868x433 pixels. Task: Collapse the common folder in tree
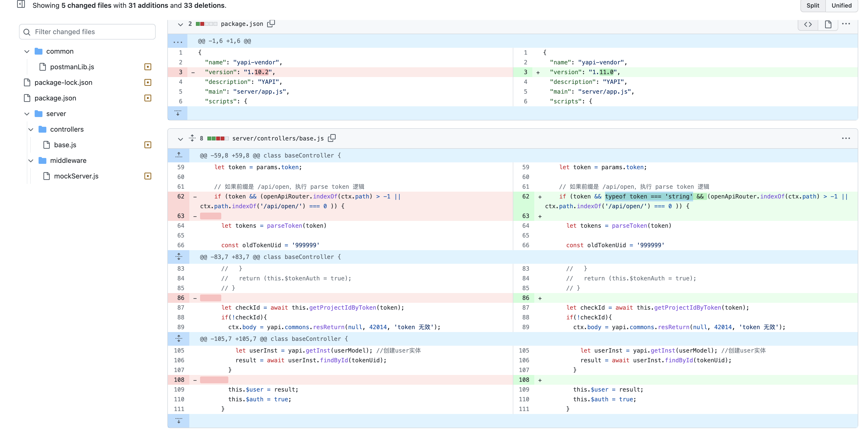(27, 51)
